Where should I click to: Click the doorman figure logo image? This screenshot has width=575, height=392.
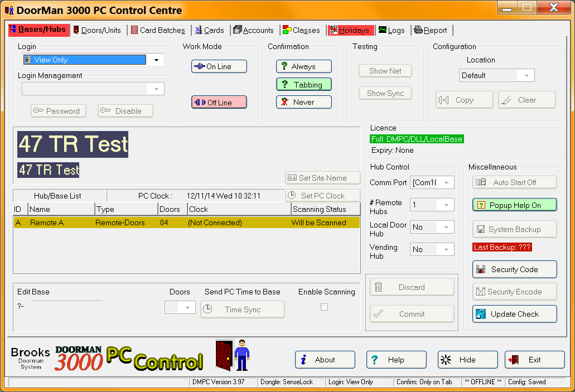233,355
